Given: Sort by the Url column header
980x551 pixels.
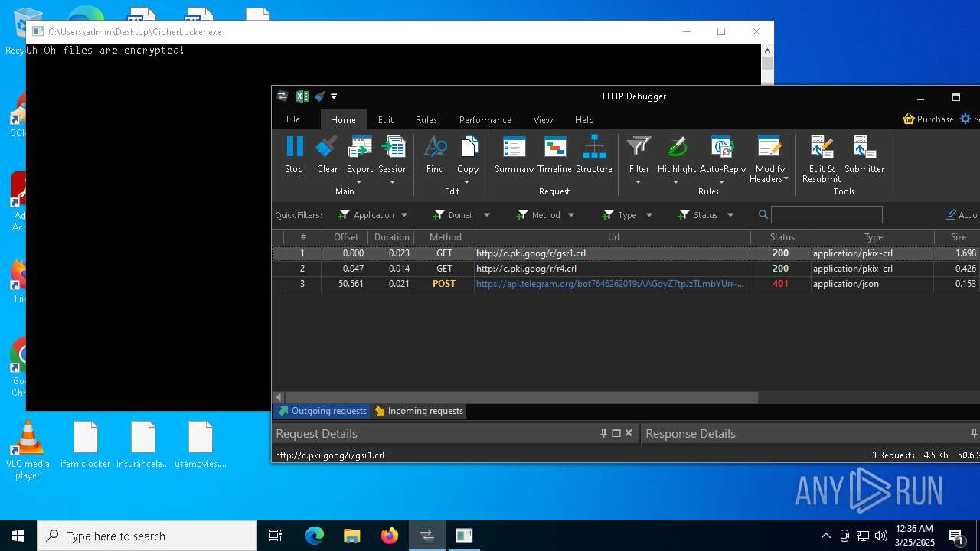Looking at the screenshot, I should tap(613, 237).
